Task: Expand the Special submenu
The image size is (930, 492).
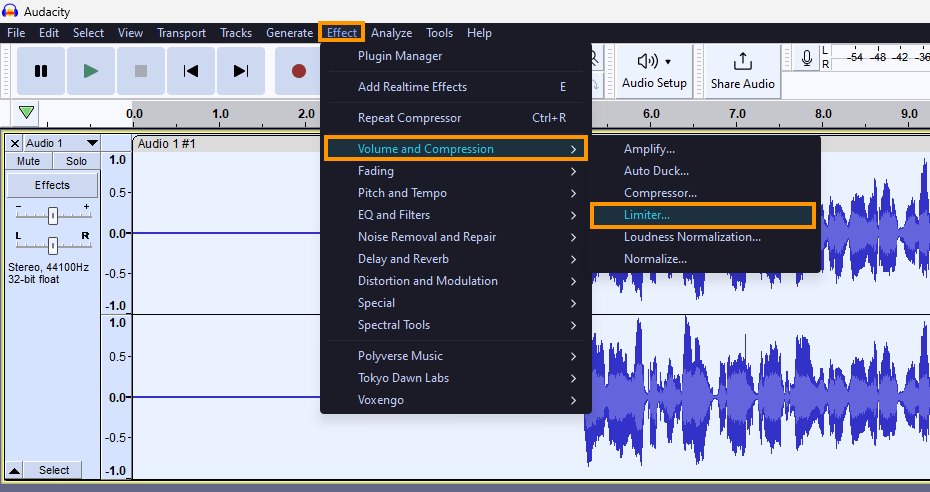Action: click(x=456, y=302)
